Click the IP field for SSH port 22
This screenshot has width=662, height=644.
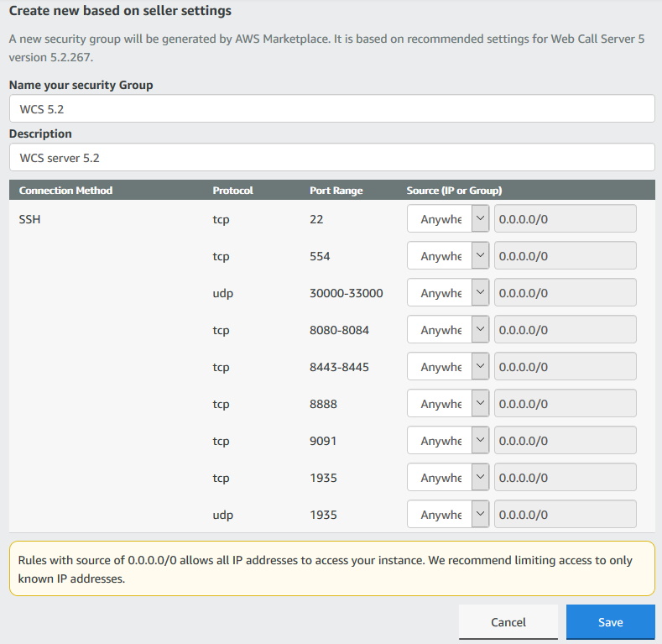click(x=565, y=219)
